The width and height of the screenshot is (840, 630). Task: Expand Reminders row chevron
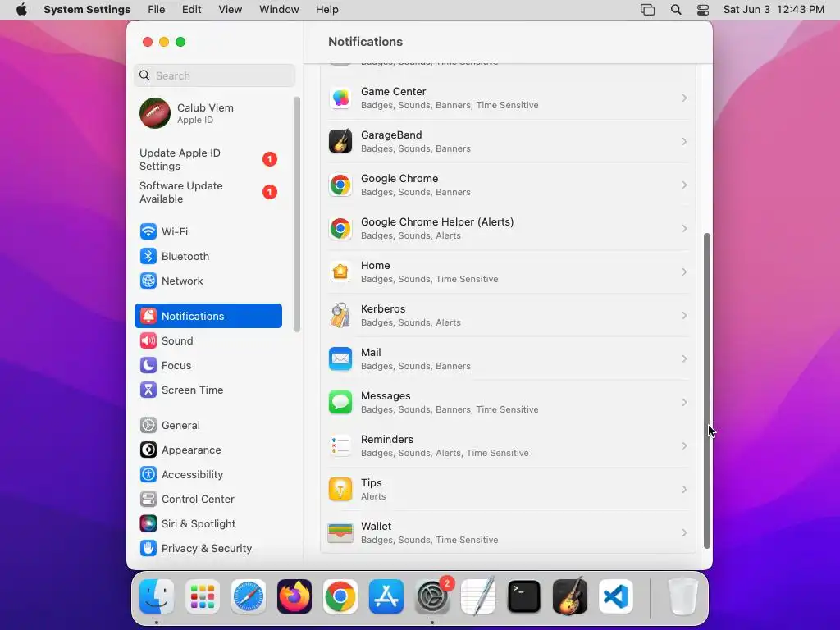685,445
